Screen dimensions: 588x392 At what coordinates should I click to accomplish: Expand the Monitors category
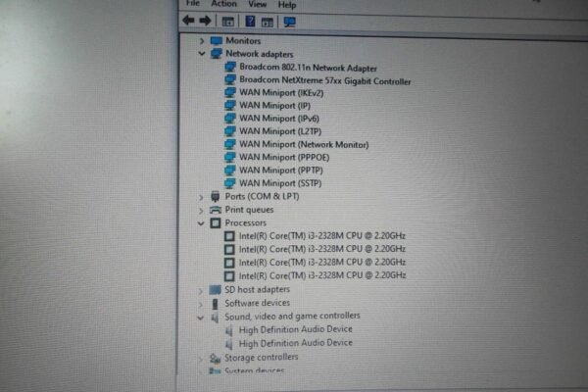(x=201, y=40)
